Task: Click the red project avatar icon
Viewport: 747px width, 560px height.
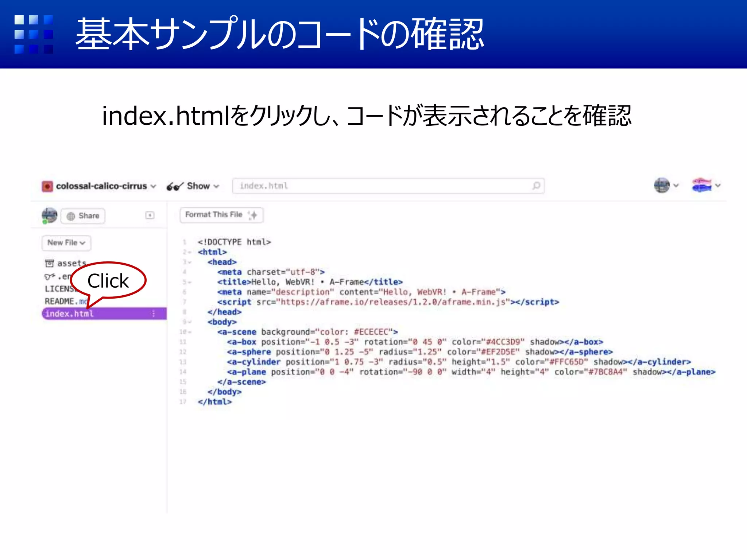Action: [x=47, y=186]
